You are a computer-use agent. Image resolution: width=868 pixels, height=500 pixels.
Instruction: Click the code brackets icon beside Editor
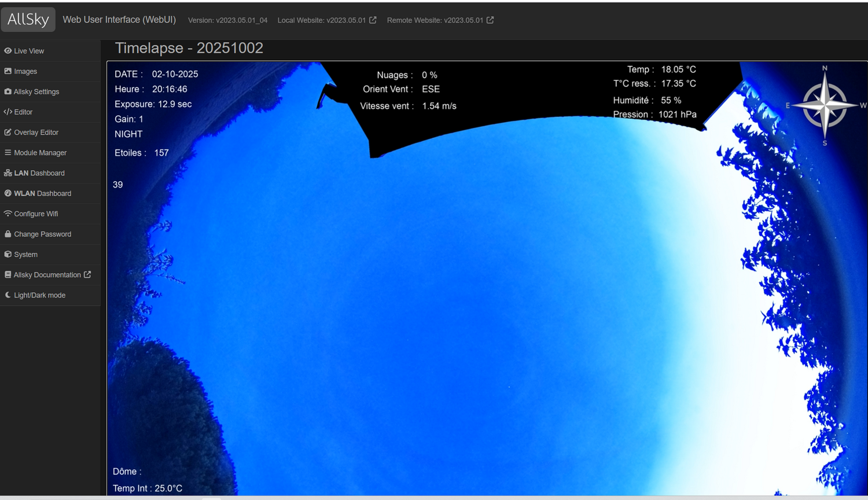[8, 112]
